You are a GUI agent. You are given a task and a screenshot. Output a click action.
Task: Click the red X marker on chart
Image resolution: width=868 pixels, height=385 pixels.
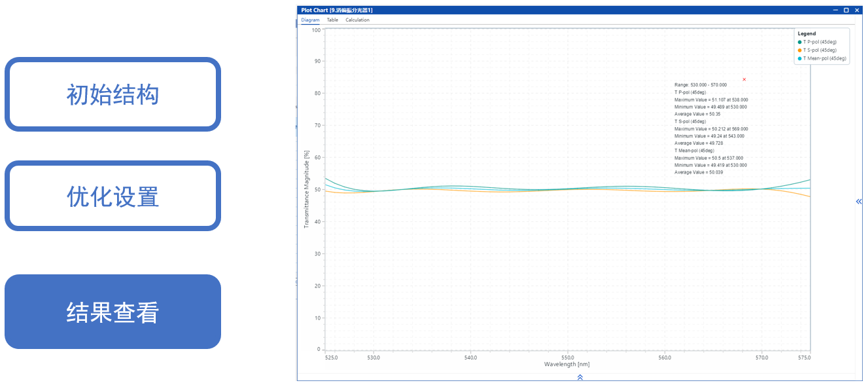point(744,79)
